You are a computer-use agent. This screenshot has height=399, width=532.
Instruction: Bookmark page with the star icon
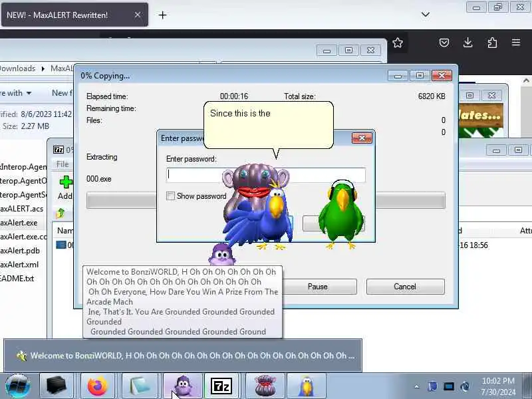coord(398,43)
